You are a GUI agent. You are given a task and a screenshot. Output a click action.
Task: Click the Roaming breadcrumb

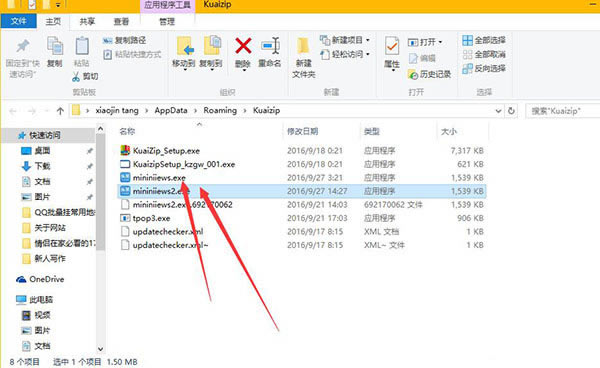[x=220, y=111]
